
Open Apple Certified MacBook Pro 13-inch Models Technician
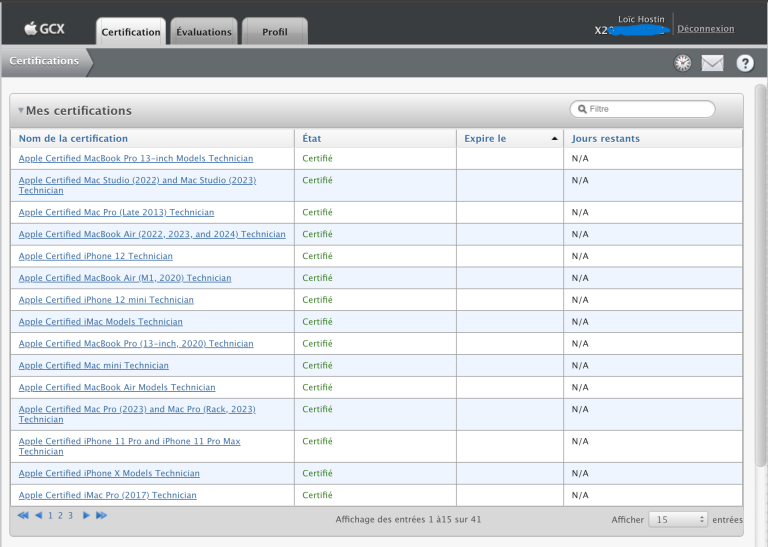[136, 158]
